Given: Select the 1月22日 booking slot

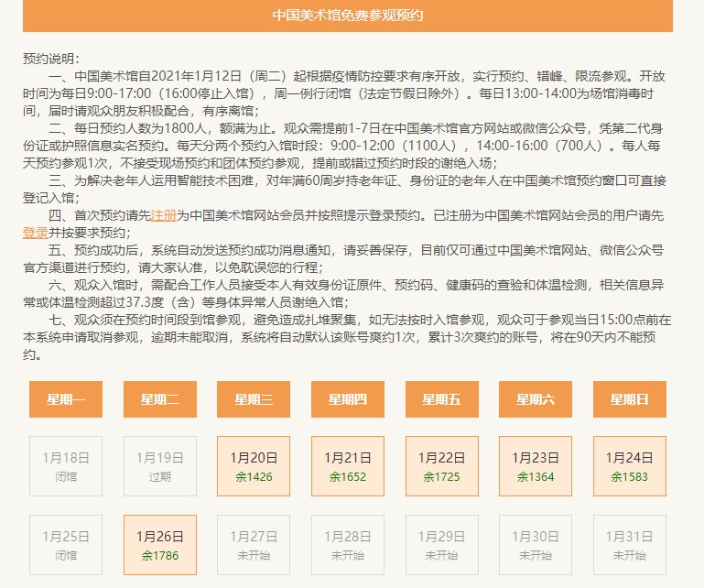Looking at the screenshot, I should pyautogui.click(x=442, y=466).
